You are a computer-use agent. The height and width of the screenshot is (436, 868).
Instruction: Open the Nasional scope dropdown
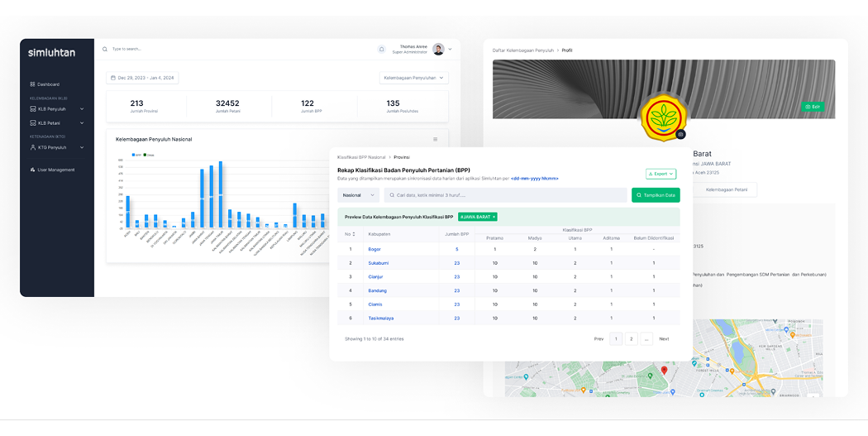point(358,195)
